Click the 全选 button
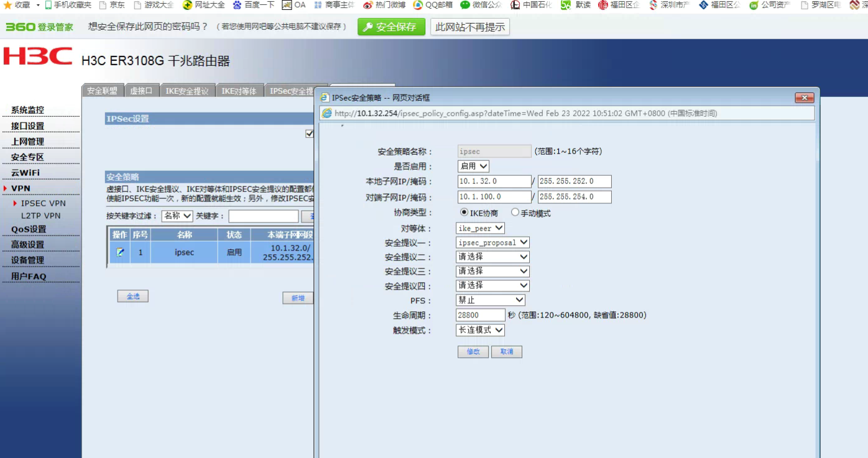 point(133,296)
